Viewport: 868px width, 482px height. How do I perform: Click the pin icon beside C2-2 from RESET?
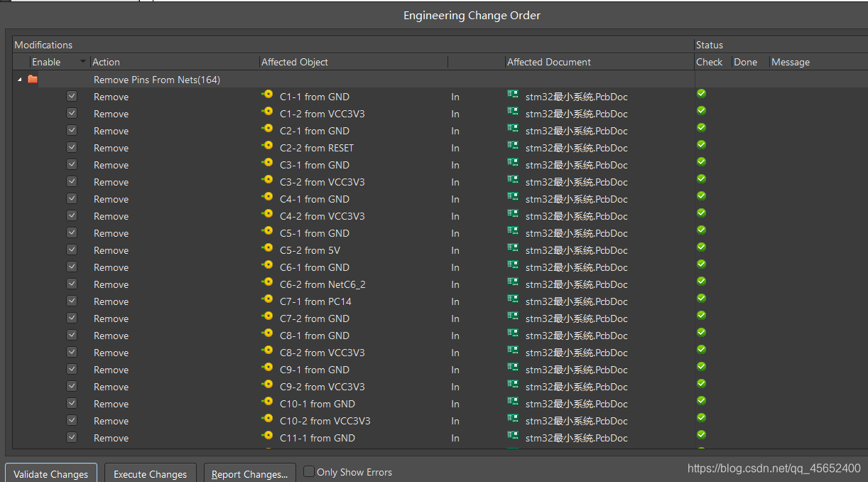point(267,147)
